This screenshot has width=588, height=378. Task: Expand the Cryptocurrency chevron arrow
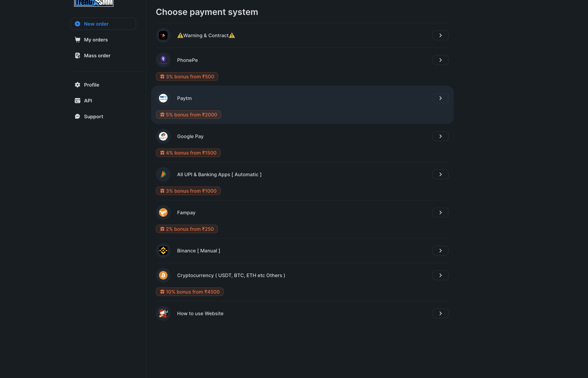pos(440,275)
